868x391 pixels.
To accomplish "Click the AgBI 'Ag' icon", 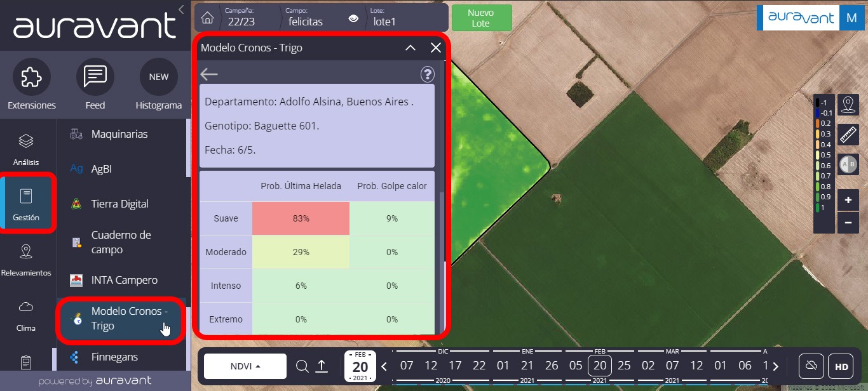I will point(76,169).
